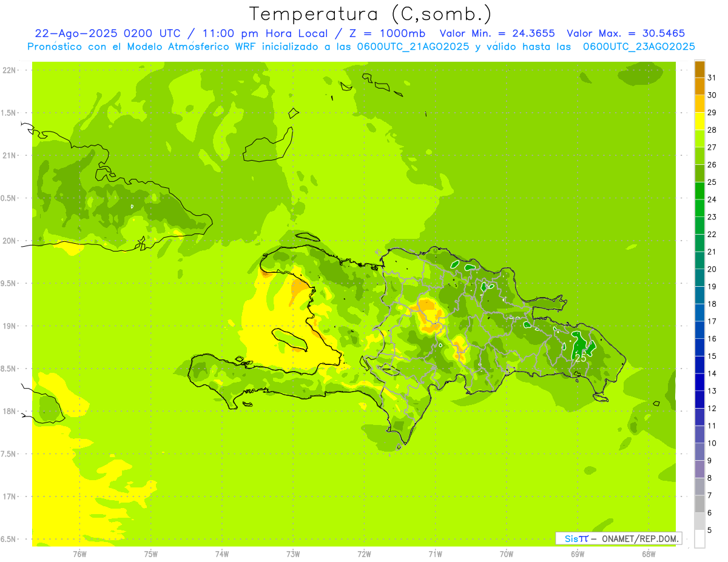This screenshot has height=562, width=728.
Task: Click the color bar label "5"
Action: [x=710, y=530]
